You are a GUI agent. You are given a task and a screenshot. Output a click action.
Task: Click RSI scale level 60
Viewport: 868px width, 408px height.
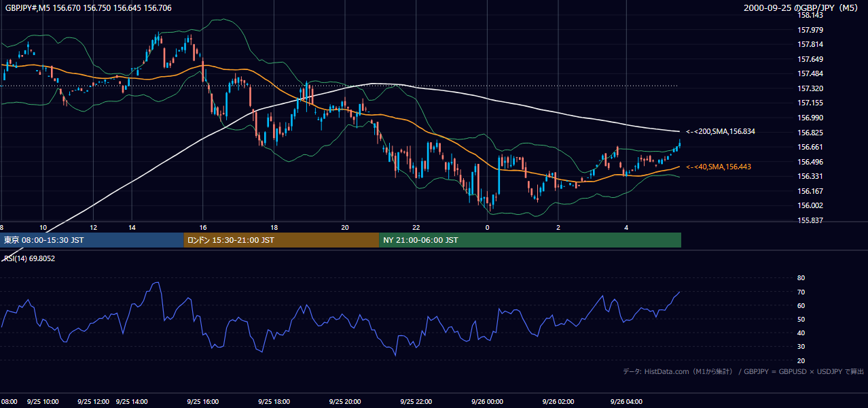pyautogui.click(x=801, y=305)
